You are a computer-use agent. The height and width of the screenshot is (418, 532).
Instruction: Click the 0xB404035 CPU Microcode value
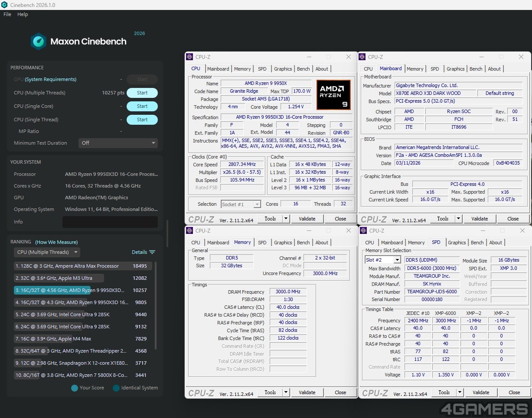509,163
